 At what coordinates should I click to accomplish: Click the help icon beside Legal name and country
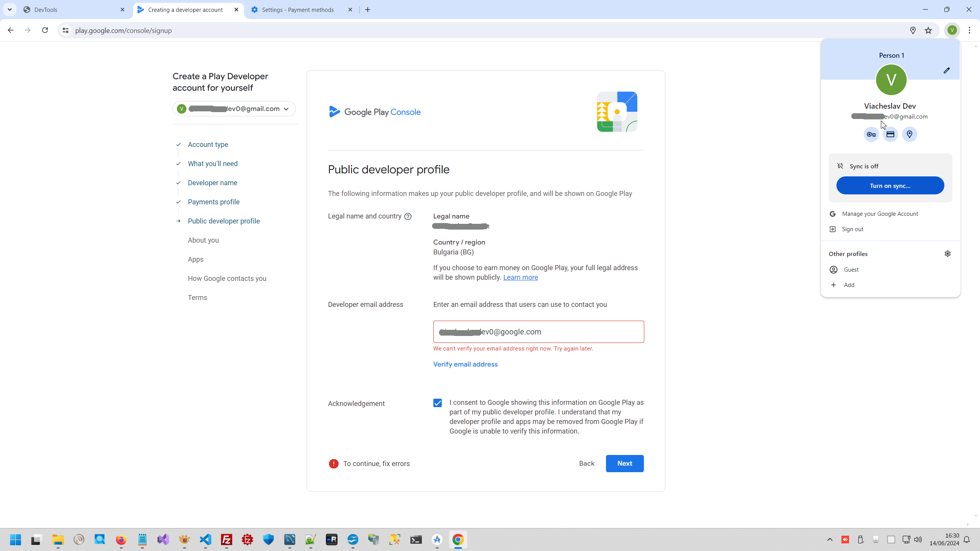tap(408, 217)
